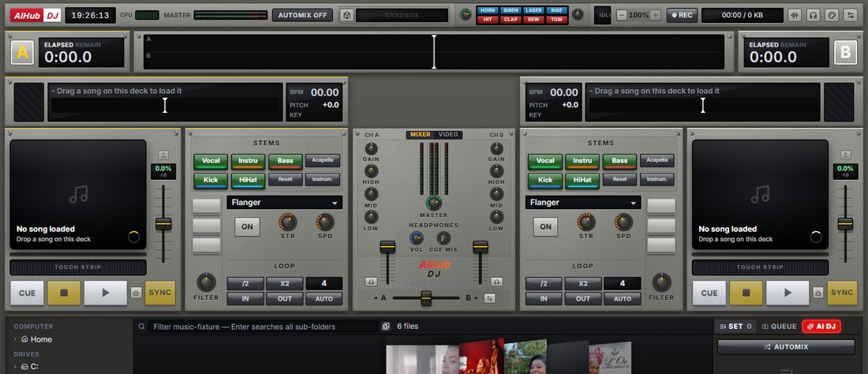Click channel B volume fader handle
Screen dimensions: 868x374
point(480,247)
